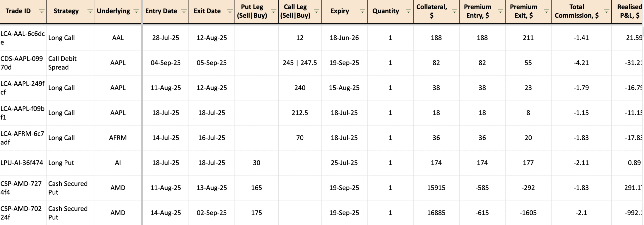Open the Premium Exit filter dropdown

point(546,11)
